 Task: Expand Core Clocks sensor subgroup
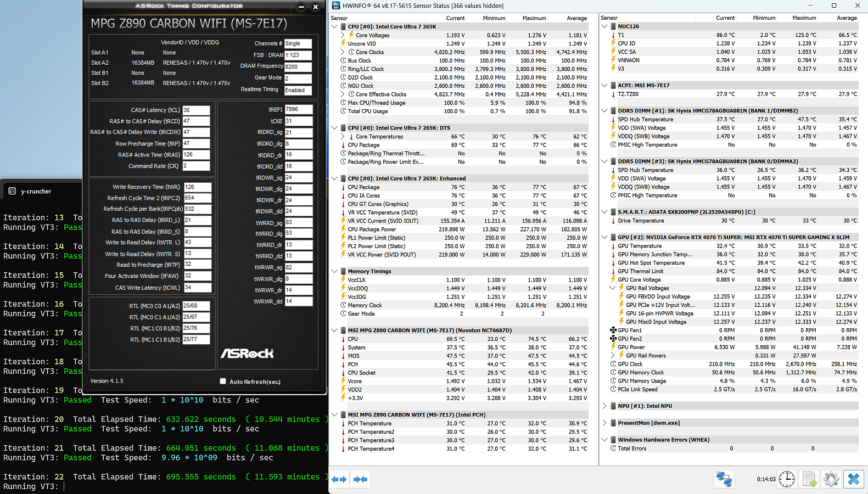point(343,52)
